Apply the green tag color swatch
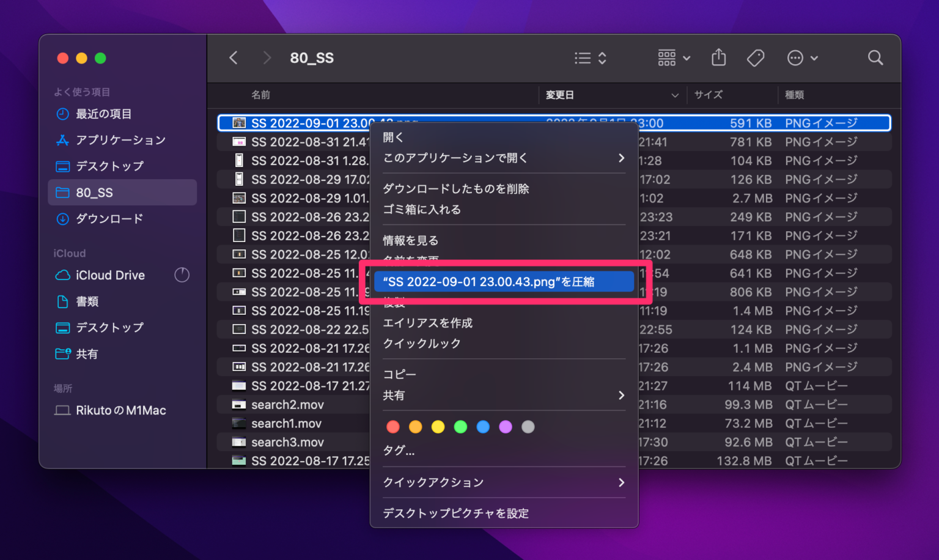Viewport: 939px width, 560px height. coord(460,427)
